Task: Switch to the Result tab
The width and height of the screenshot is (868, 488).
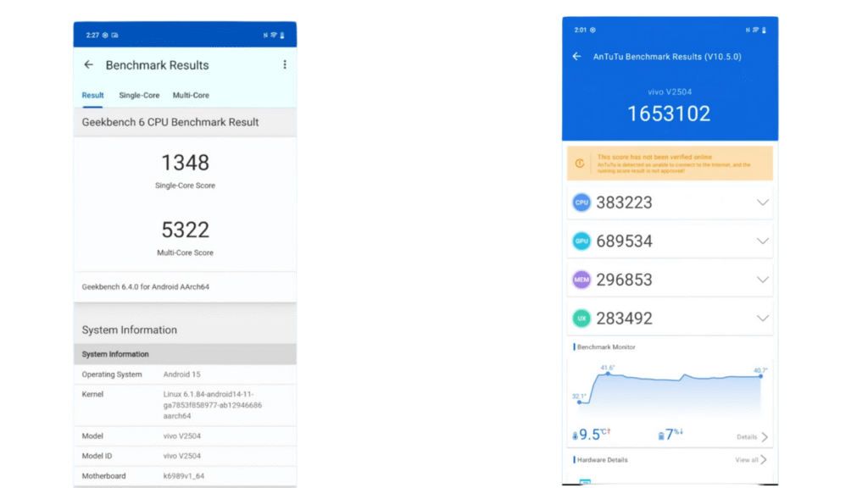Action: tap(92, 95)
